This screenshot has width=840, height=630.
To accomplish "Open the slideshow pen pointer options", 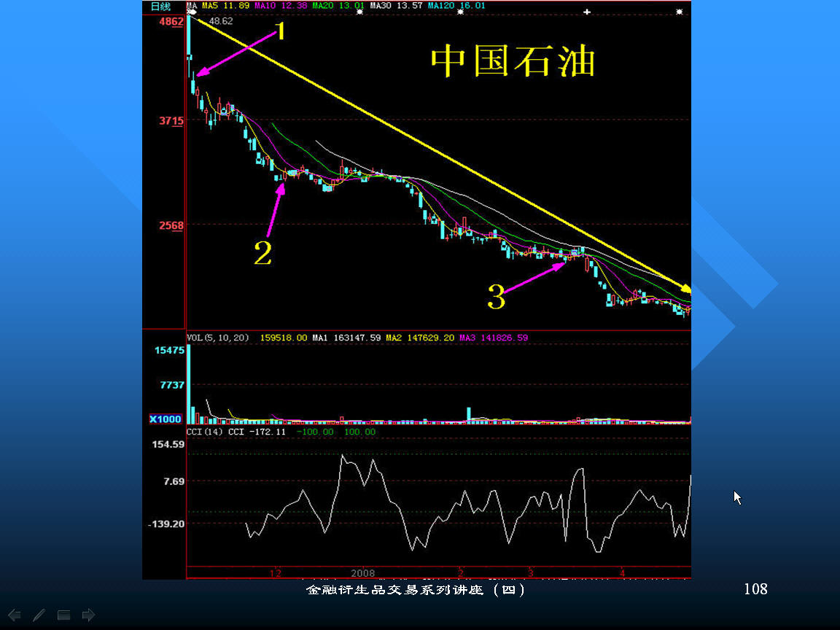I will tap(39, 615).
